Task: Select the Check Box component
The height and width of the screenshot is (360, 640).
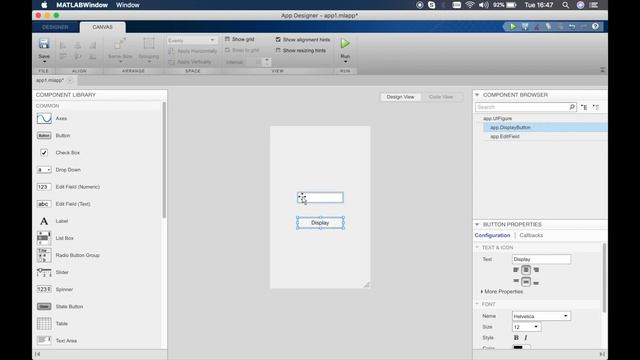Action: pos(67,153)
